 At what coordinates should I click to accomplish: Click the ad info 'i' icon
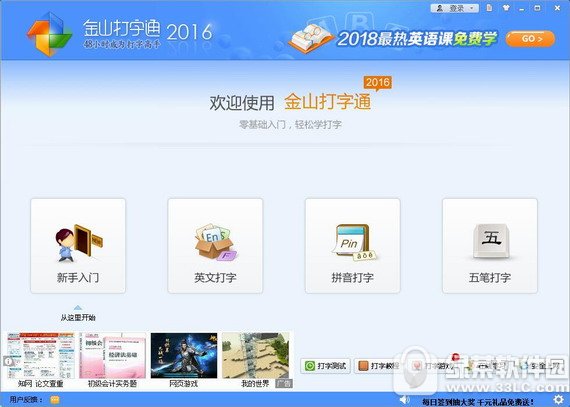(8, 362)
